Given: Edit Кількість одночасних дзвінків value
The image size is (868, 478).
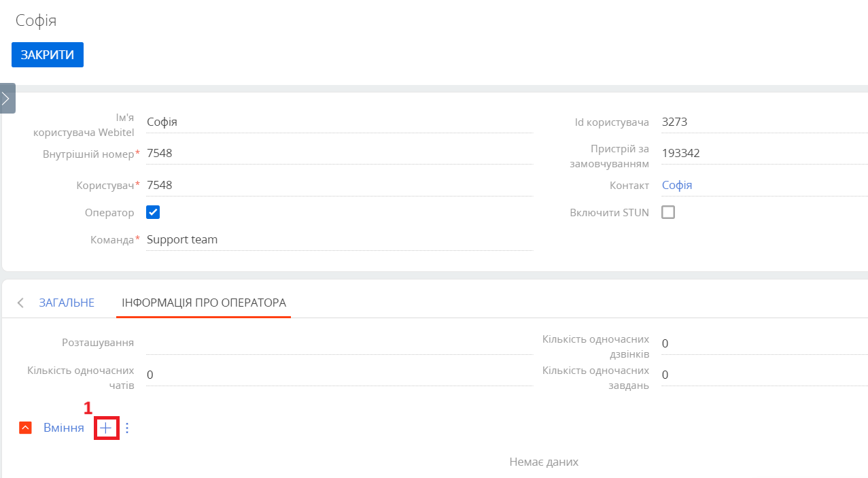Looking at the screenshot, I should coord(765,343).
